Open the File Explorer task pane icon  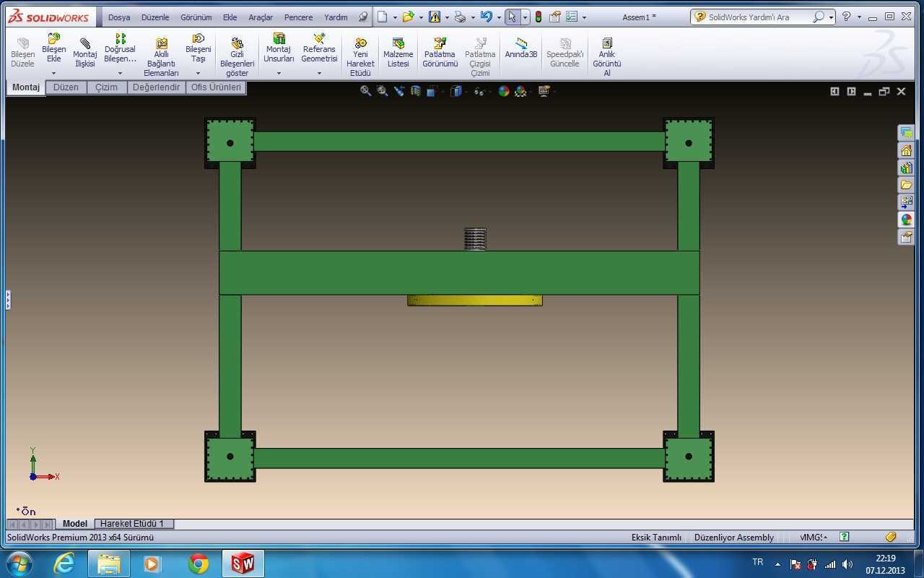point(906,185)
